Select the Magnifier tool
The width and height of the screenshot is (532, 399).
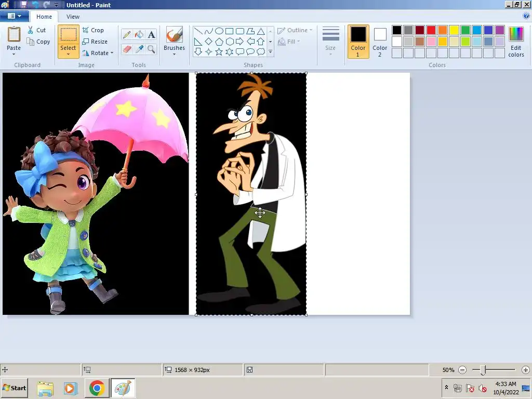151,49
